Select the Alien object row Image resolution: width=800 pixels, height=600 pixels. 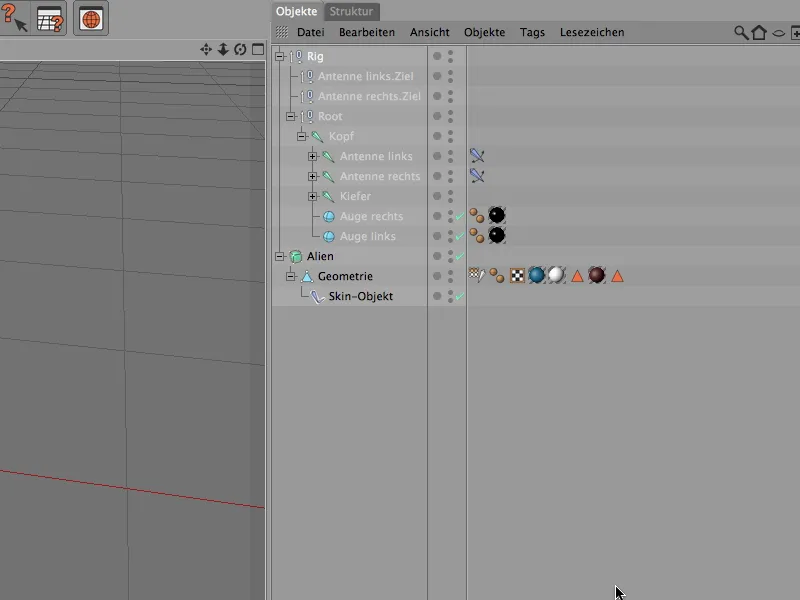(320, 256)
